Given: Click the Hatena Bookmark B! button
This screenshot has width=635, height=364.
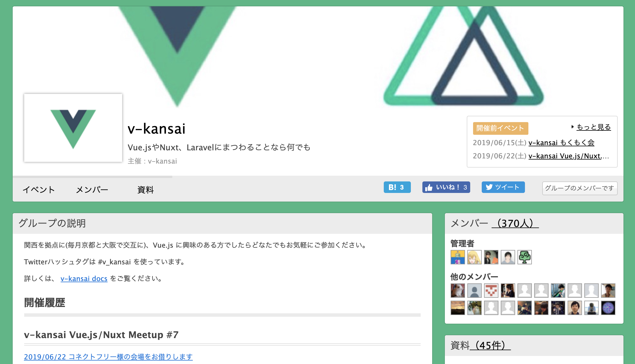Looking at the screenshot, I should pos(397,187).
